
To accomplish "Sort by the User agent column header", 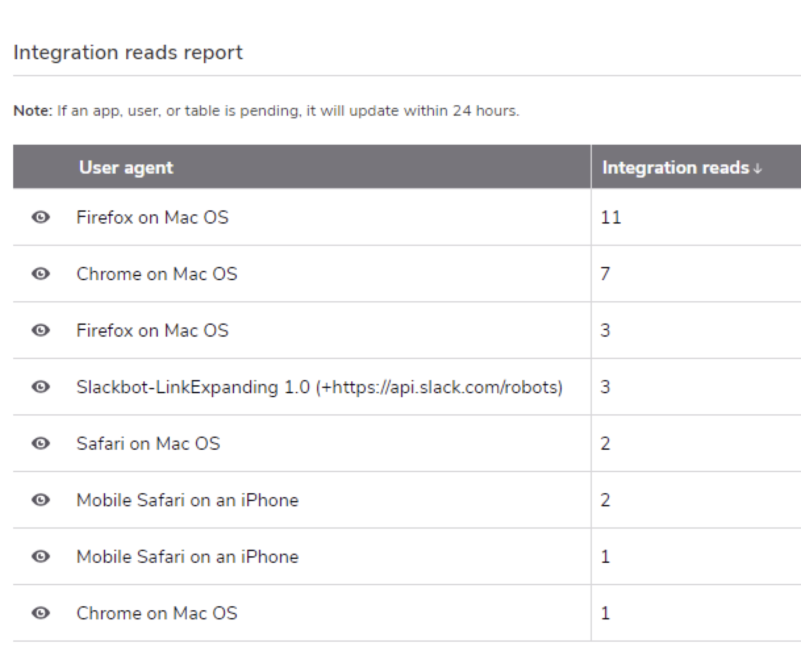I will (126, 168).
